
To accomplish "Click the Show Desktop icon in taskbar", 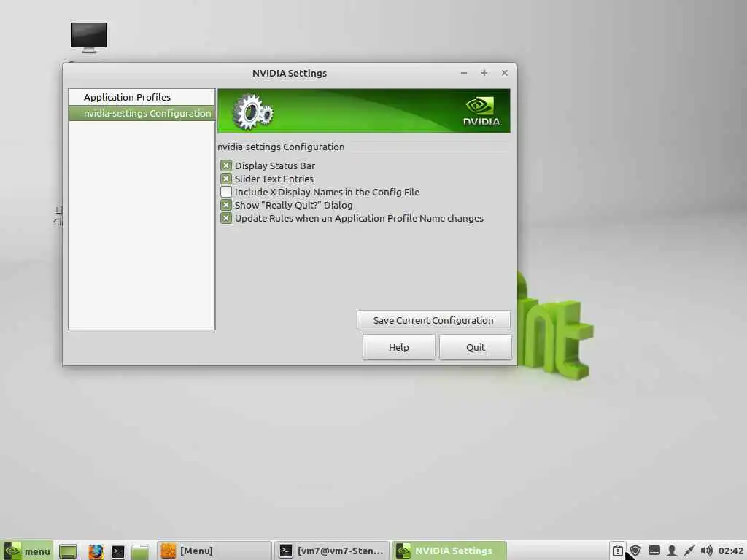I will click(x=68, y=551).
